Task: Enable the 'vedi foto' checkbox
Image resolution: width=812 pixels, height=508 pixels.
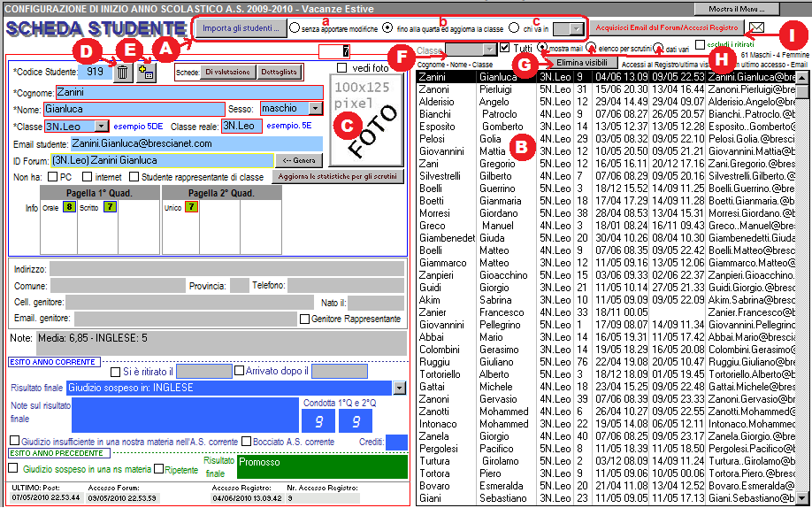Action: [343, 68]
